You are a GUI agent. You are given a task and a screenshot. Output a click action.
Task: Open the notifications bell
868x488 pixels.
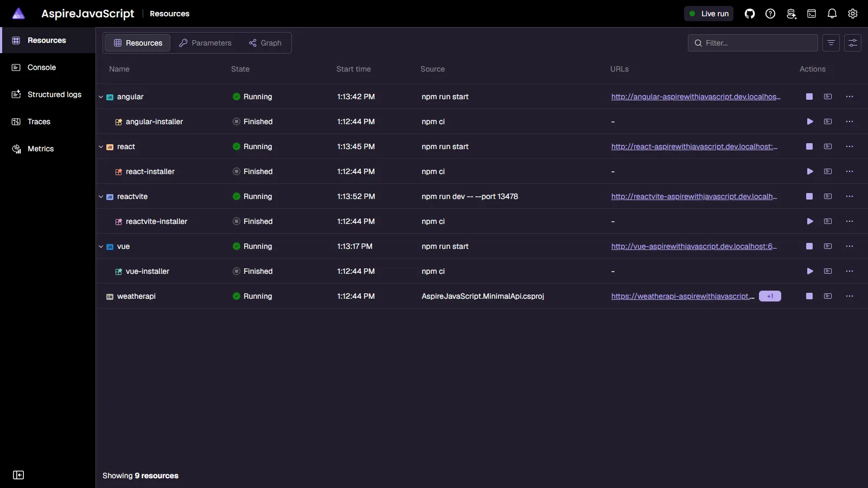pyautogui.click(x=832, y=14)
